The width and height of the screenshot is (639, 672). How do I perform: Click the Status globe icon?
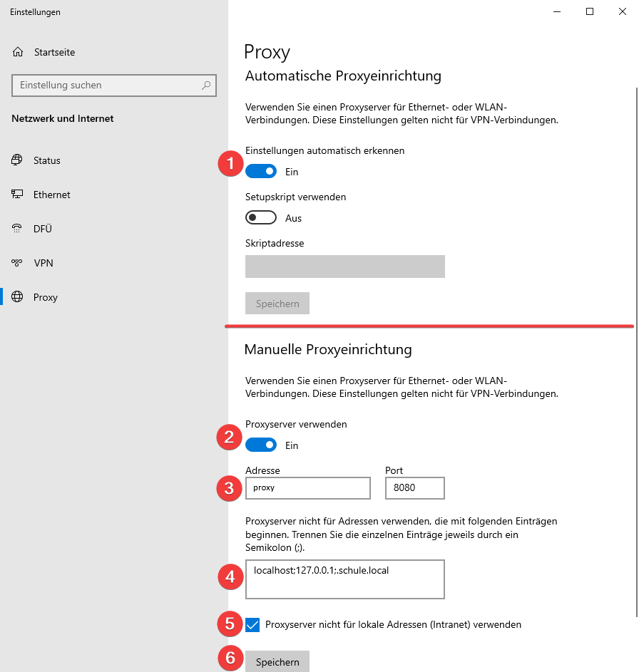click(17, 160)
